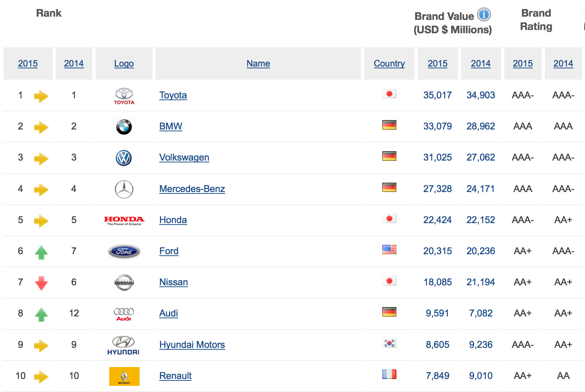Click the Nissan logo
The image size is (585, 392).
pos(124,282)
